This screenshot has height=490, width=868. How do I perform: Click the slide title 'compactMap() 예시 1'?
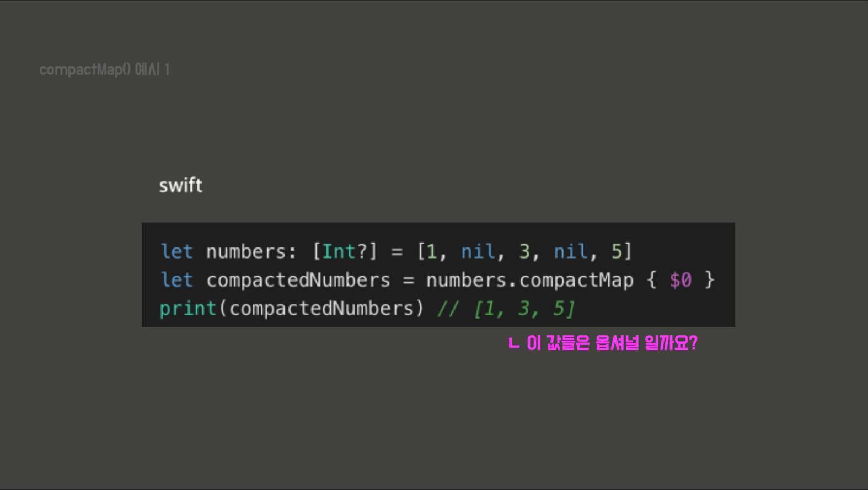[x=104, y=69]
